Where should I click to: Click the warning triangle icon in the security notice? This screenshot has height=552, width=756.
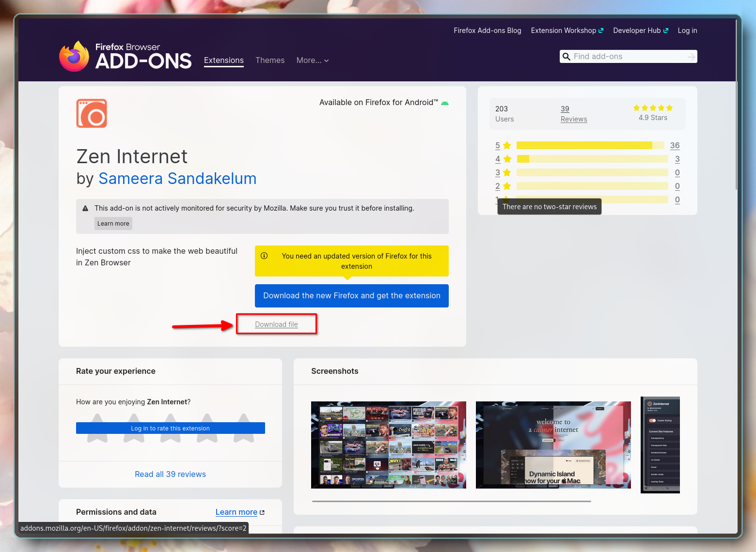pyautogui.click(x=85, y=208)
